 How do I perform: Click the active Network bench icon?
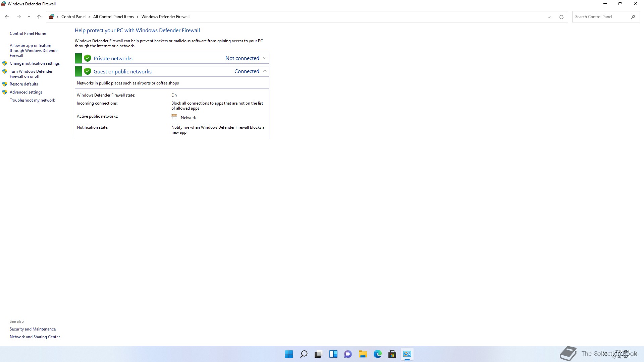click(x=174, y=117)
